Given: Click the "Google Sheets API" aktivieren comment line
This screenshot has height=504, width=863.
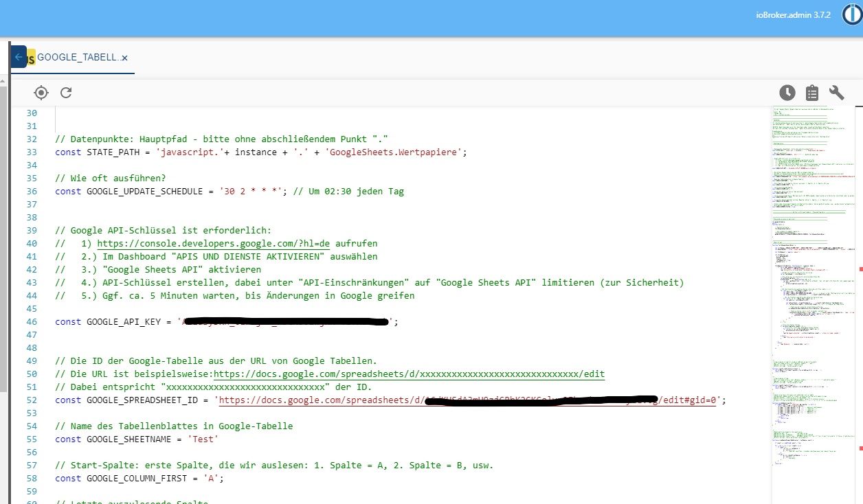Looking at the screenshot, I should [x=158, y=269].
